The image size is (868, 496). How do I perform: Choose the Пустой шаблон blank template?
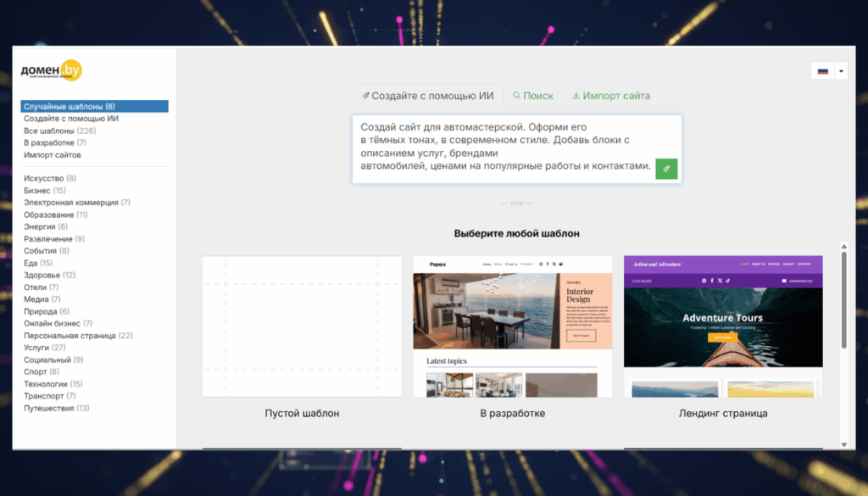coord(302,326)
